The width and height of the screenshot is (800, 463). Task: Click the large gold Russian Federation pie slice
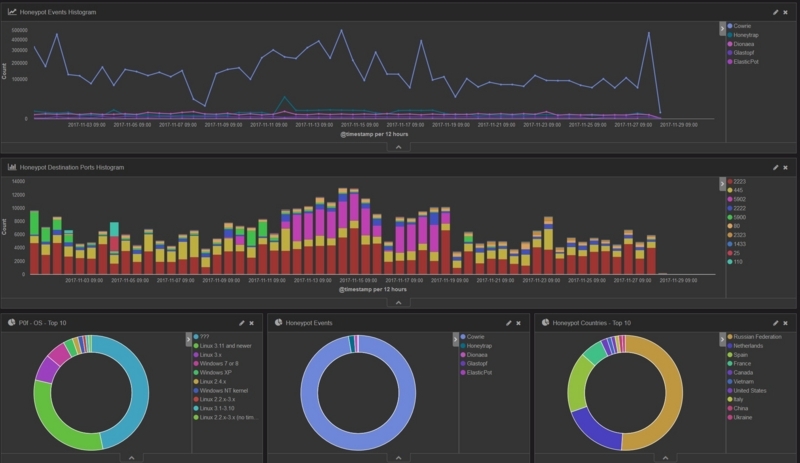[673, 393]
